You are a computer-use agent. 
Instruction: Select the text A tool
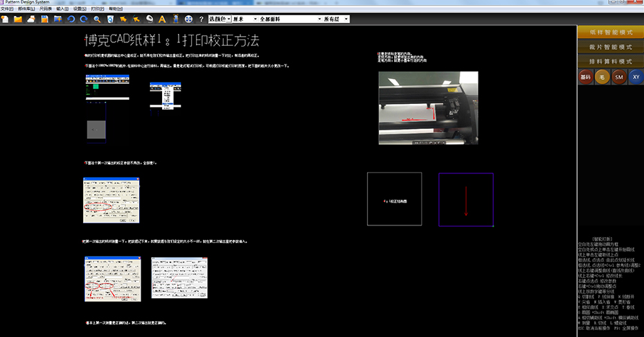(x=162, y=19)
